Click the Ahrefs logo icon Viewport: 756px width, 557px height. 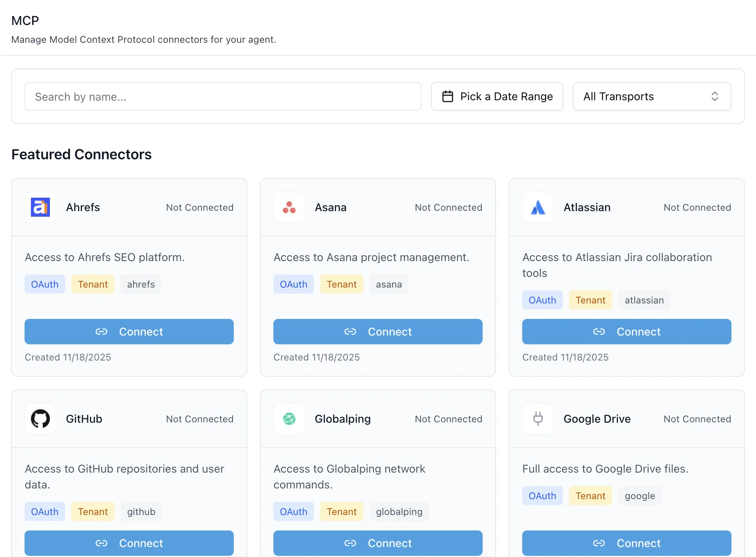(x=40, y=207)
